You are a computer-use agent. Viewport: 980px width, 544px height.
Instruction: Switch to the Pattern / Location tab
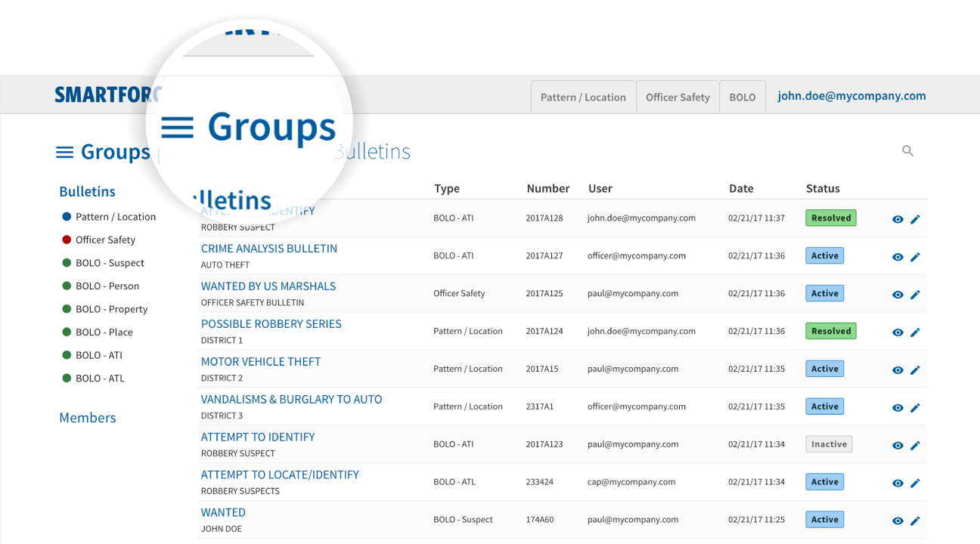(583, 97)
